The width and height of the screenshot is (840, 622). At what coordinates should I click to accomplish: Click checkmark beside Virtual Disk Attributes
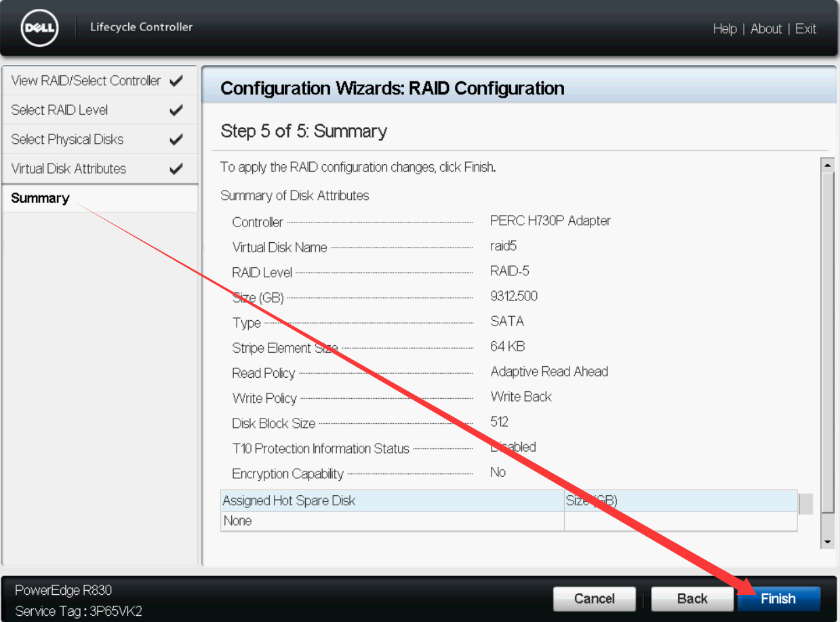tap(176, 169)
